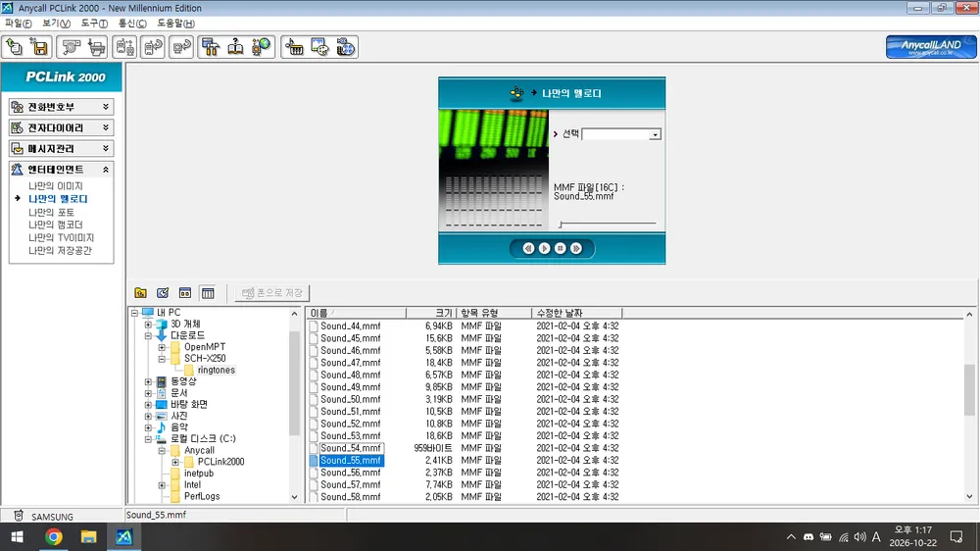Click the folder tree scroll down arrow
980x551 pixels.
pos(294,497)
